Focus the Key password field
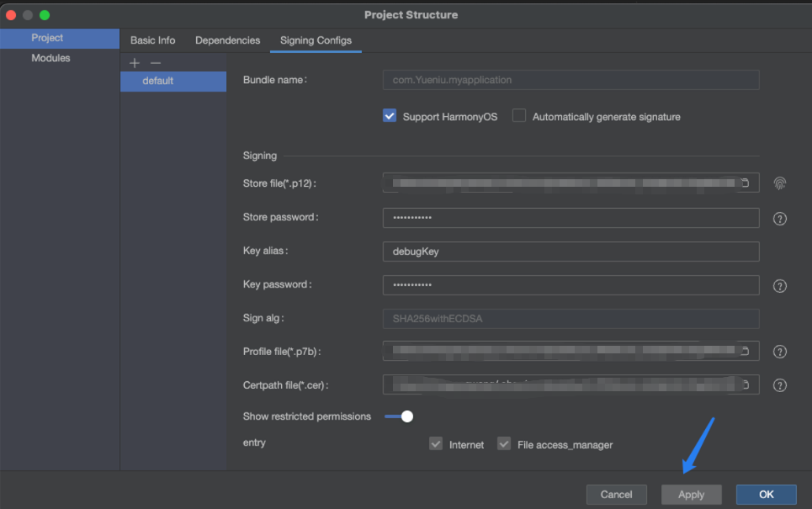This screenshot has height=509, width=812. (571, 285)
